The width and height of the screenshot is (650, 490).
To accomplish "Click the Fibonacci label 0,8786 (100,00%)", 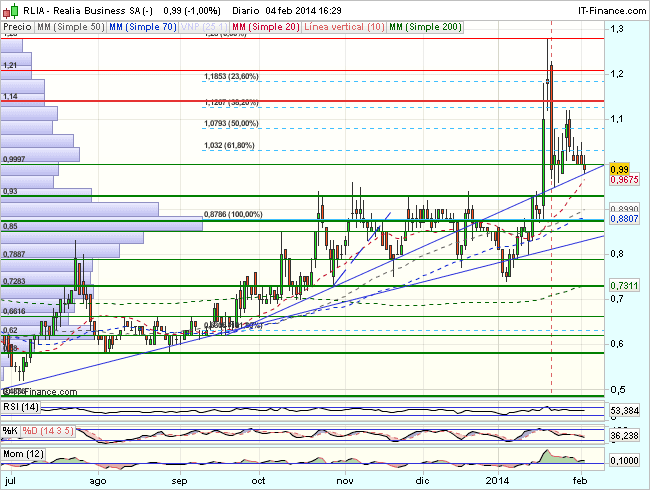I will [x=233, y=214].
